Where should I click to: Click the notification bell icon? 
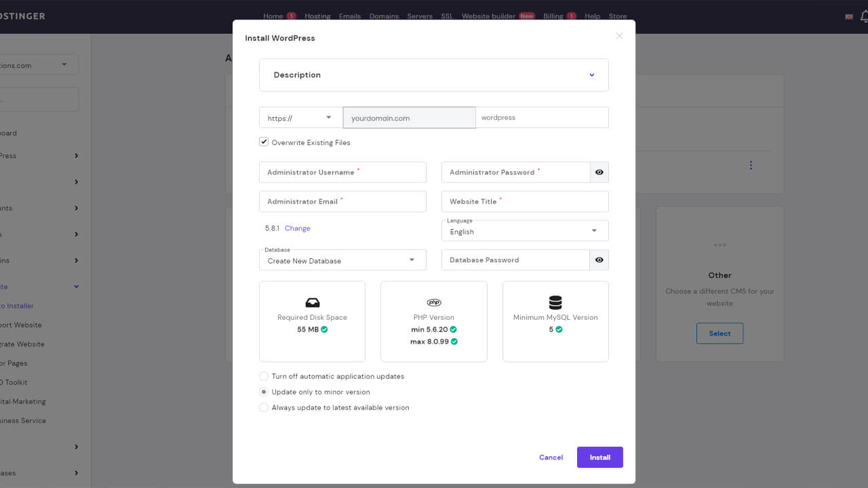(863, 16)
